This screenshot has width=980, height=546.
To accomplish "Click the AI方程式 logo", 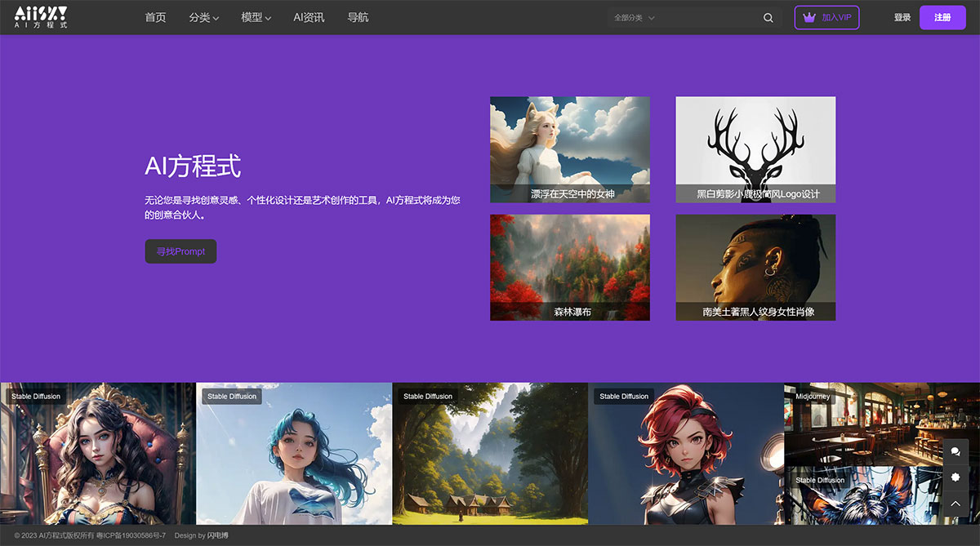I will coord(39,16).
